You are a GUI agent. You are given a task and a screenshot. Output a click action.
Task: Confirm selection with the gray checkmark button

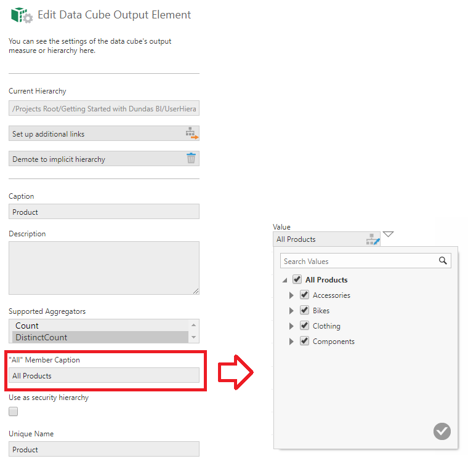442,431
